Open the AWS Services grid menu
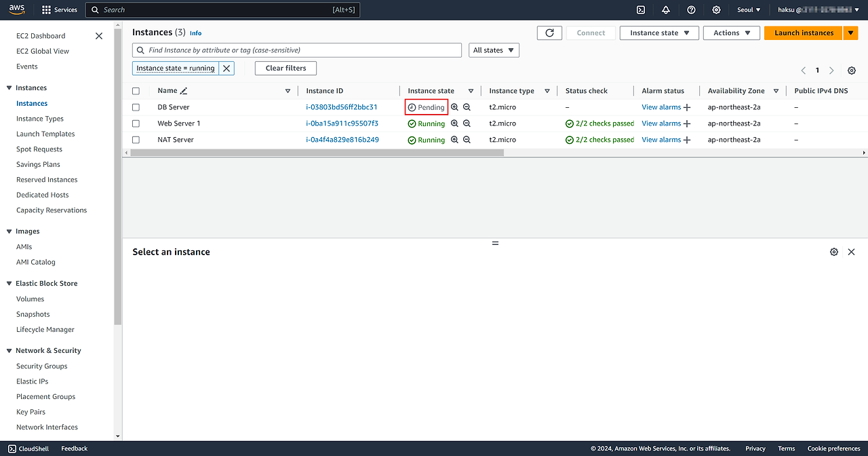Screen dimensions: 868x456 point(47,10)
